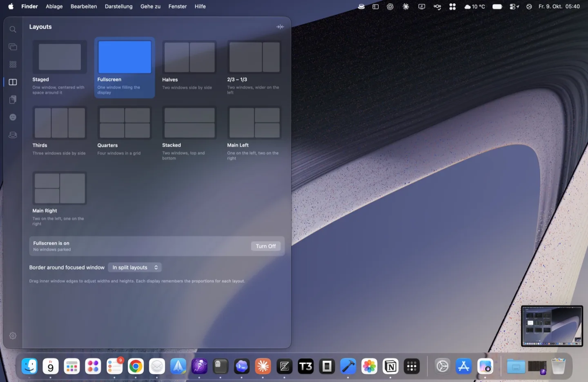The image size is (588, 382).
Task: Open the search section in the sidebar
Action: [x=13, y=29]
